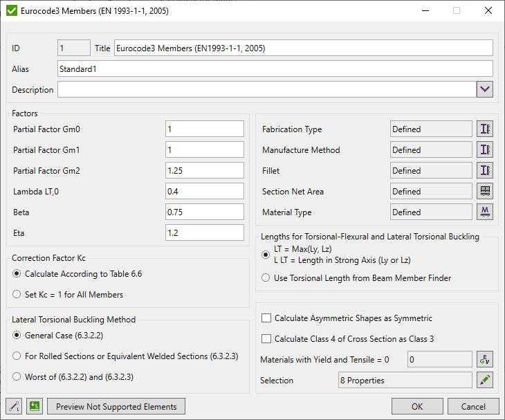Enable Calculate Asymmetric Shapes as Symmetric
The height and width of the screenshot is (420, 505).
[266, 318]
